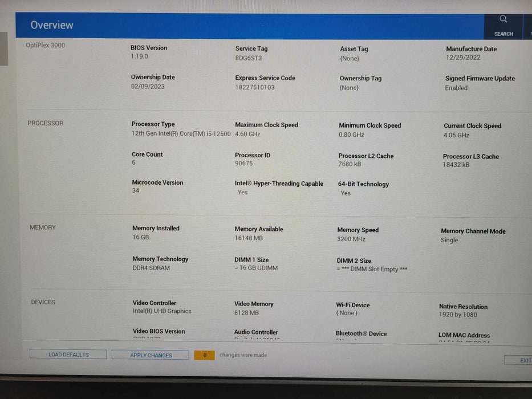Click the Asset Tag label
Image resolution: width=532 pixels, height=399 pixels.
click(354, 49)
